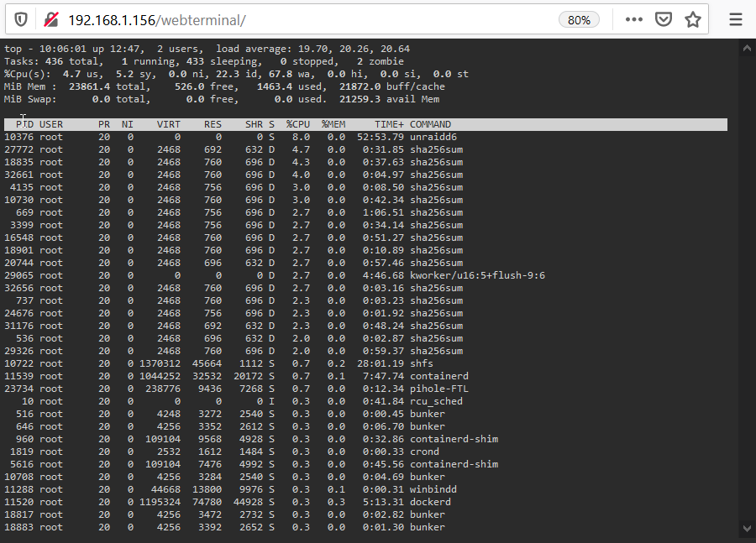Click the 2 zombie task count

(380, 61)
